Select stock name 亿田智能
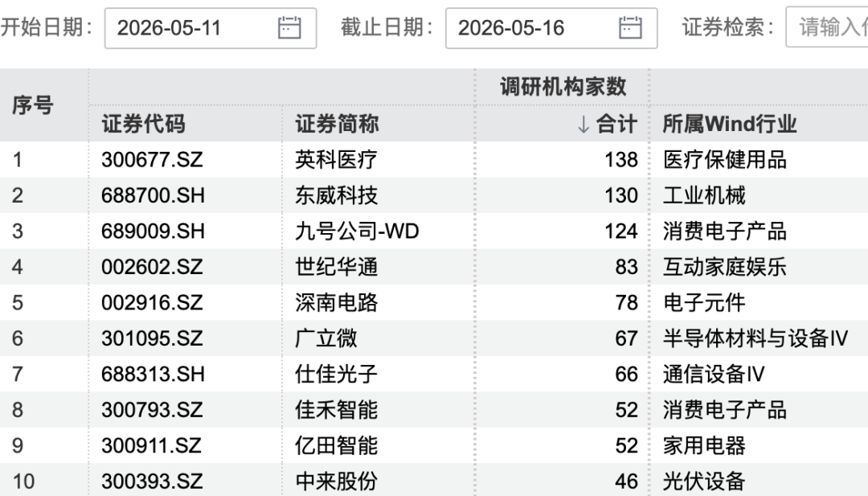This screenshot has width=868, height=496. (x=337, y=445)
